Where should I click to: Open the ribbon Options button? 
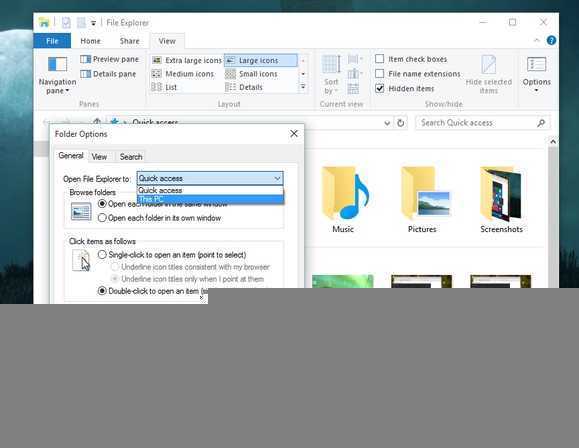click(537, 75)
